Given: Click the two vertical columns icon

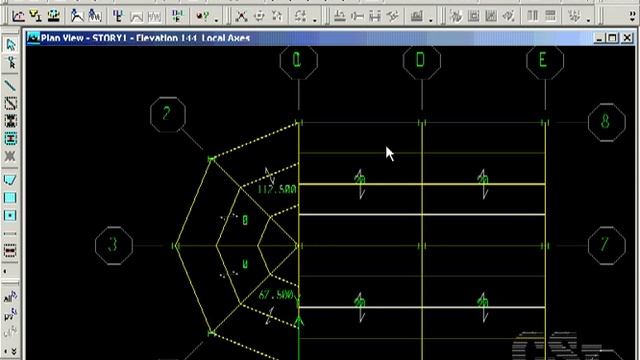Looking at the screenshot, I should tap(532, 16).
